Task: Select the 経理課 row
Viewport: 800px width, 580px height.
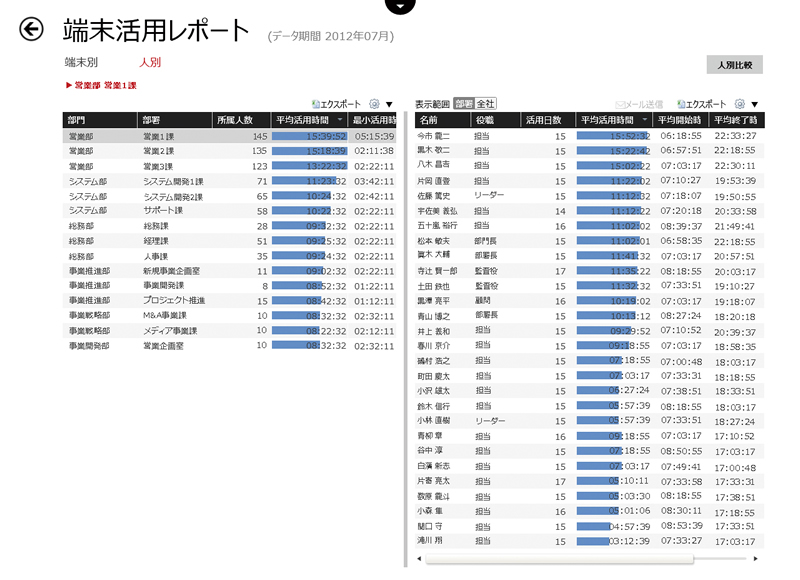Action: click(x=230, y=241)
